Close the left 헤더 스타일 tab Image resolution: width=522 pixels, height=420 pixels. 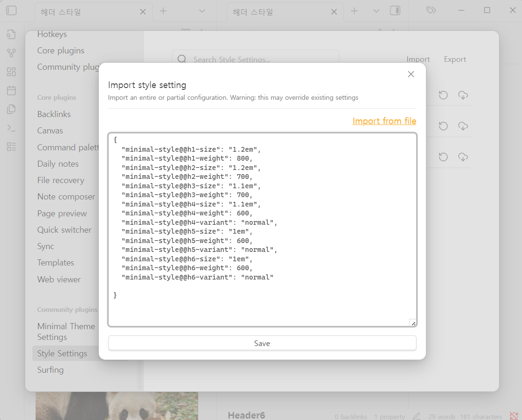click(x=143, y=12)
